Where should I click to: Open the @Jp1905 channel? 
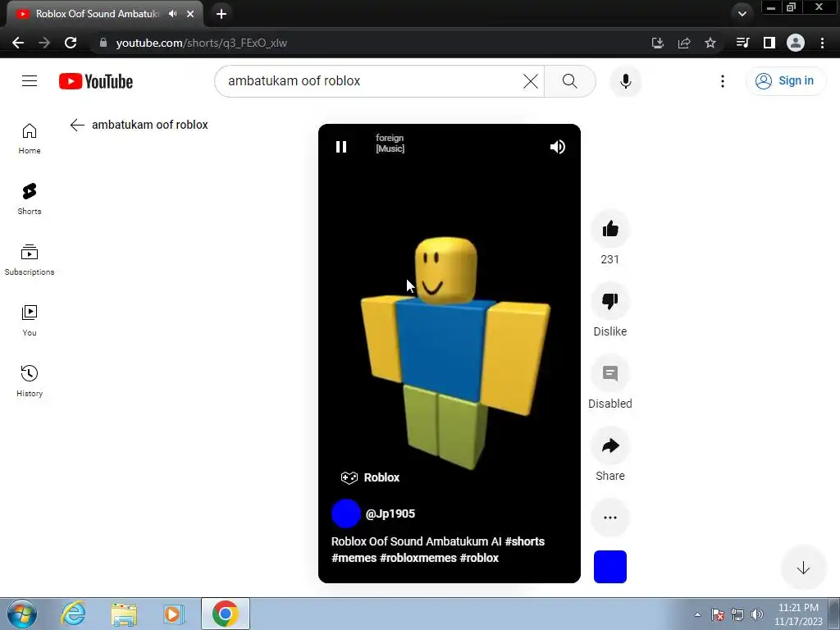(x=390, y=514)
